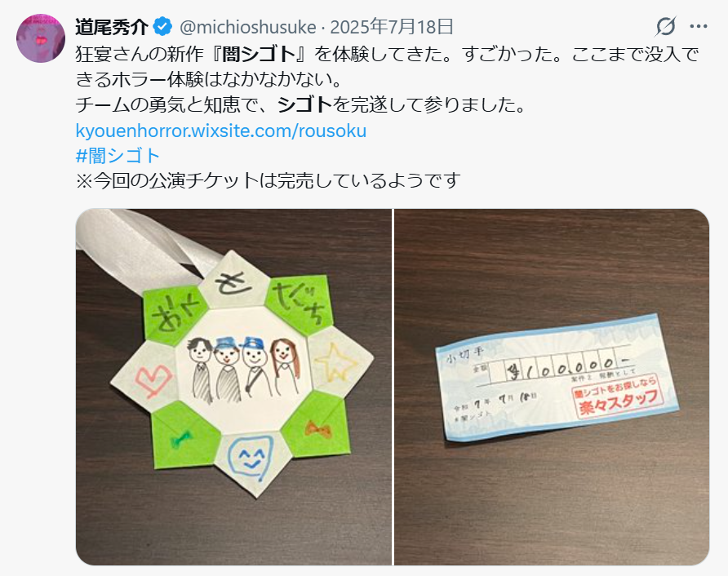Screen dimensions: 728x576
Task: Click the yellow star drawing
Action: (336, 361)
